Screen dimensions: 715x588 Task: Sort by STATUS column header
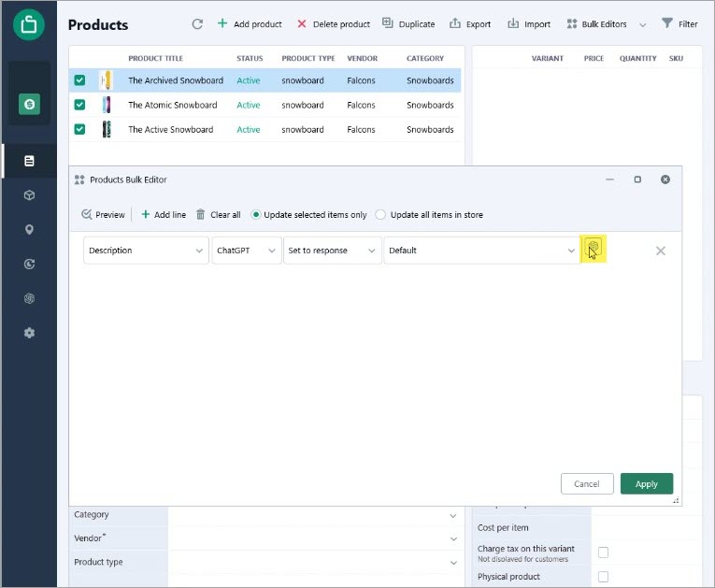pos(250,58)
